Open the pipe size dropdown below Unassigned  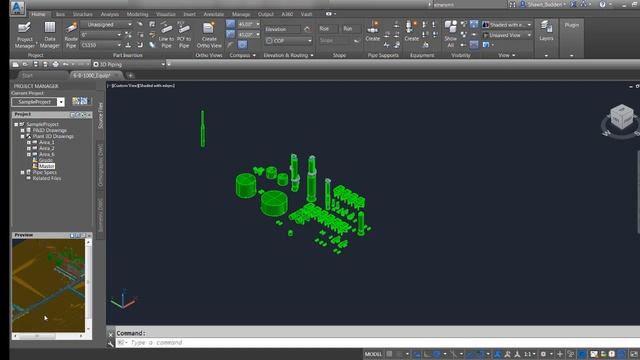click(101, 35)
